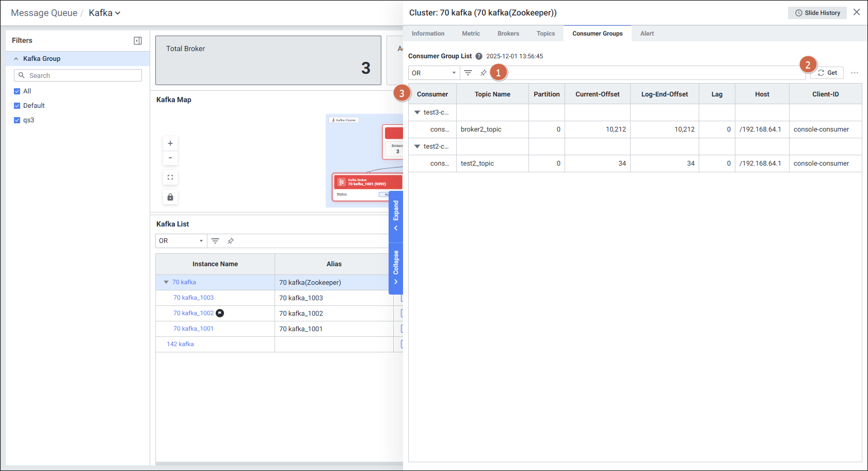
Task: Lock the Kafka Map view
Action: pos(170,197)
